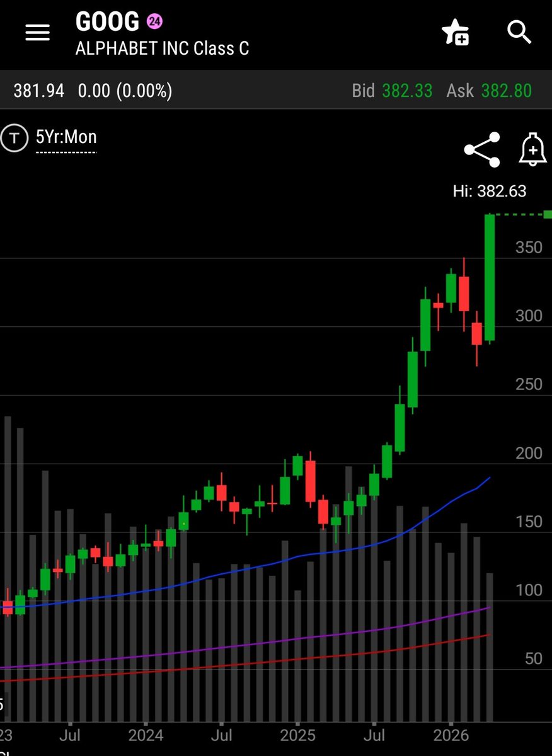Tap the 2026 date axis label
552x756 pixels.
click(x=451, y=735)
